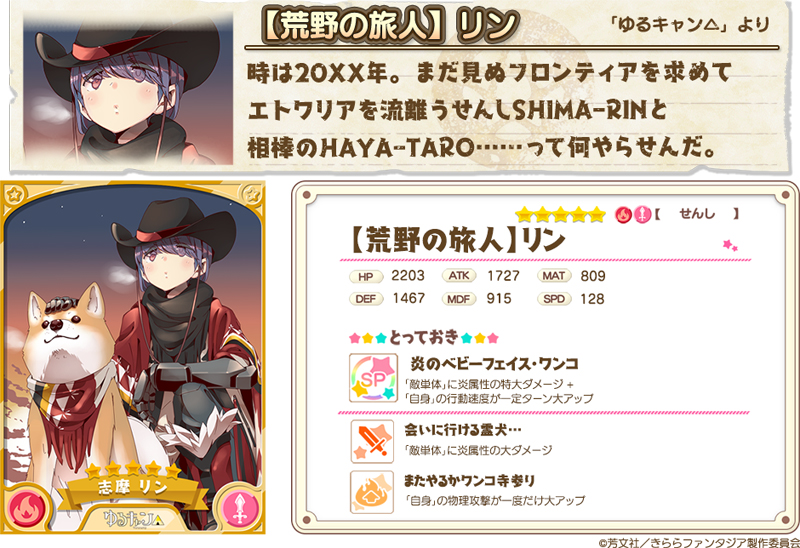
Task: Click the flame buff skill icon
Action: 372,492
